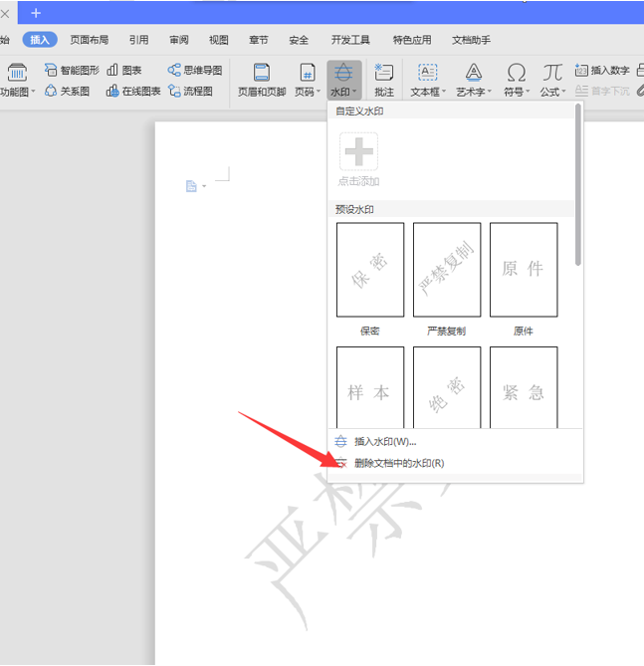Switch to the 引用 tab
The image size is (644, 666).
click(x=139, y=40)
